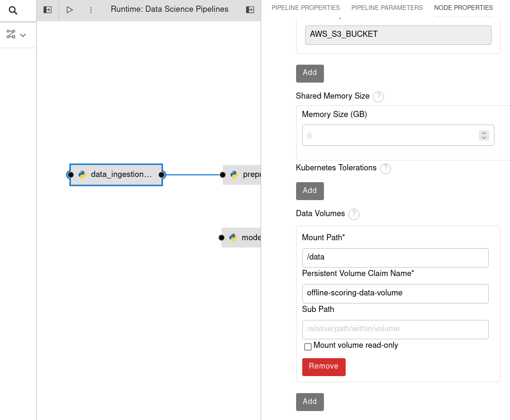Image resolution: width=510 pixels, height=420 pixels.
Task: Enable Mount volume read-only checkbox
Action: 308,346
